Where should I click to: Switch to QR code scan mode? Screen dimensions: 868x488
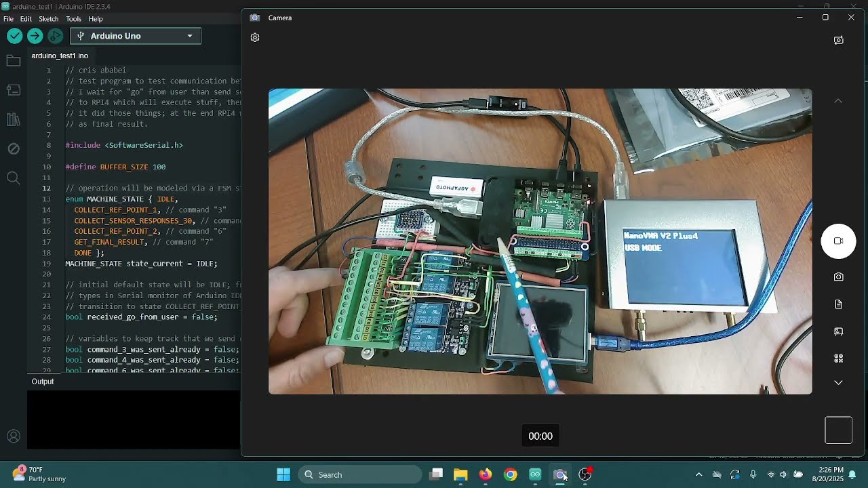pos(839,359)
